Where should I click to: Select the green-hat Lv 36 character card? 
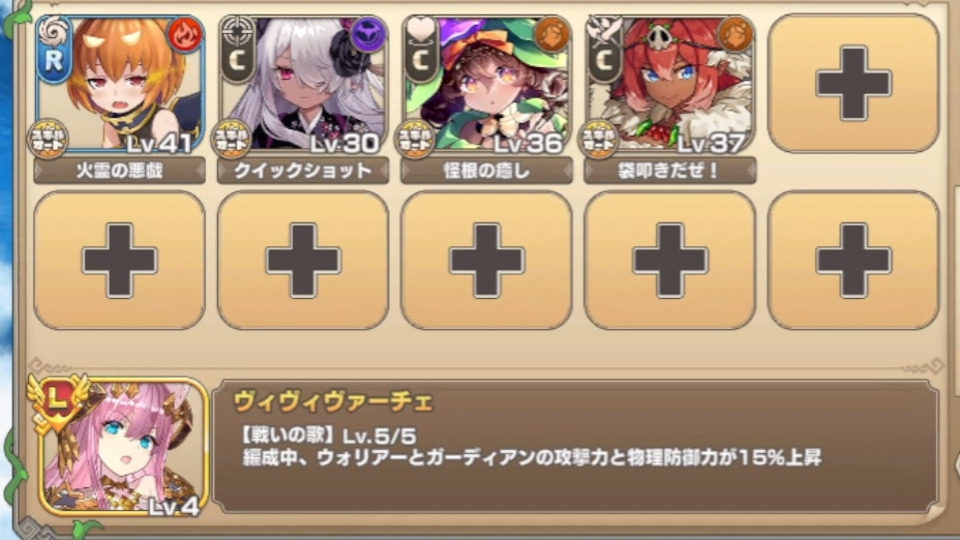[487, 84]
